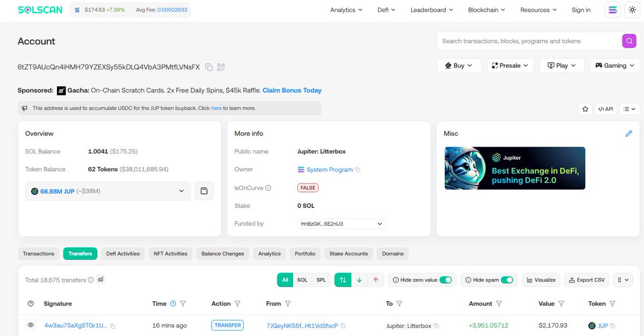Show only incoming transfers green arrow

(x=359, y=280)
